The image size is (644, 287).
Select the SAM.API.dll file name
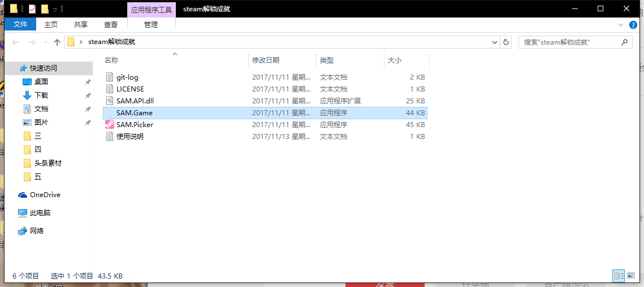pyautogui.click(x=135, y=101)
